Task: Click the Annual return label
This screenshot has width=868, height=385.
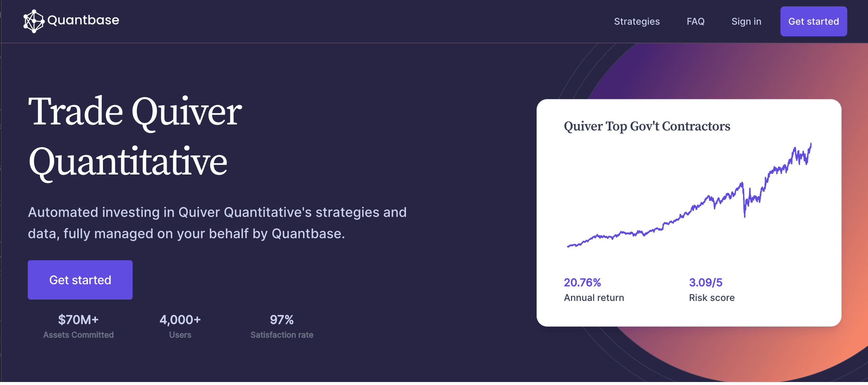Action: pos(594,298)
